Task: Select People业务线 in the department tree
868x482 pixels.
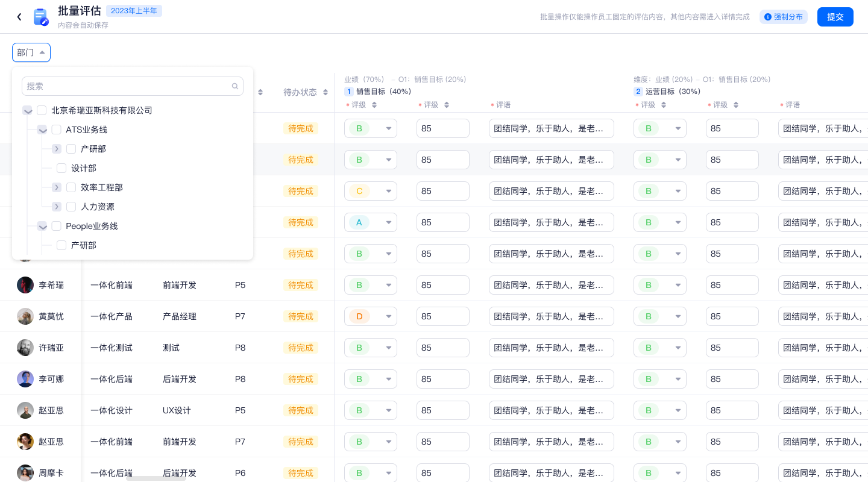Action: (x=57, y=226)
